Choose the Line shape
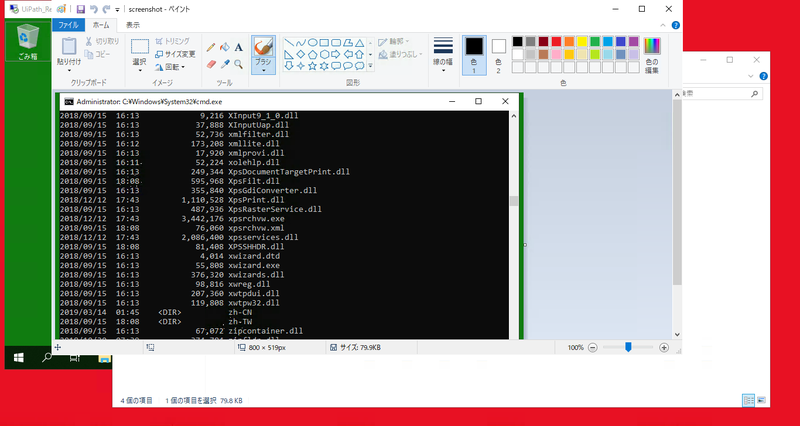The width and height of the screenshot is (800, 426). coord(289,43)
